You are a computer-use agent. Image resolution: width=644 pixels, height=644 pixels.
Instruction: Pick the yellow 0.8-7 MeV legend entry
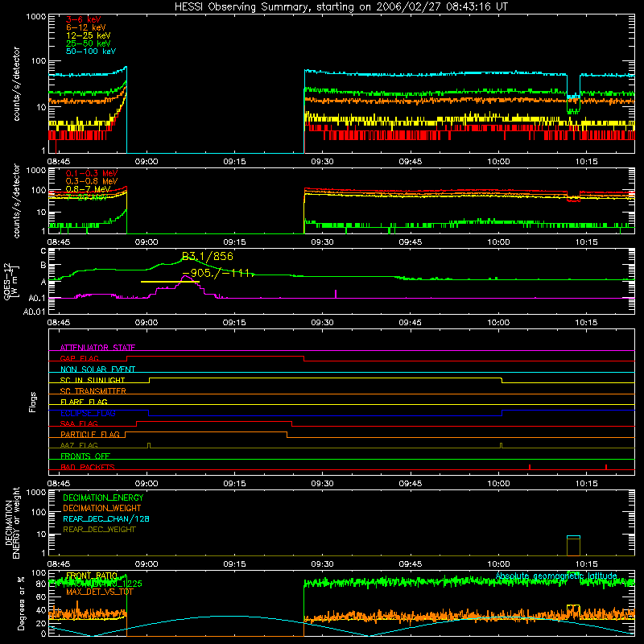(x=89, y=189)
